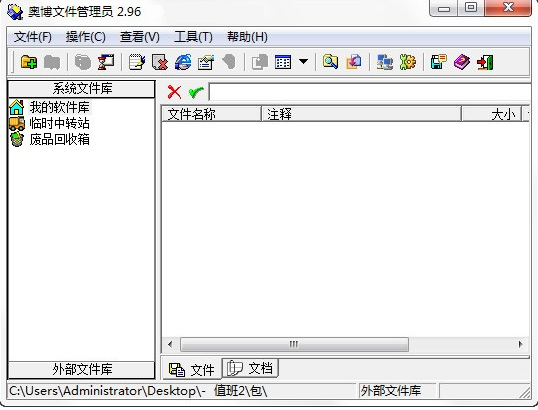Sort by the 注释 column header
Viewport: 538px width, 410px height.
361,114
